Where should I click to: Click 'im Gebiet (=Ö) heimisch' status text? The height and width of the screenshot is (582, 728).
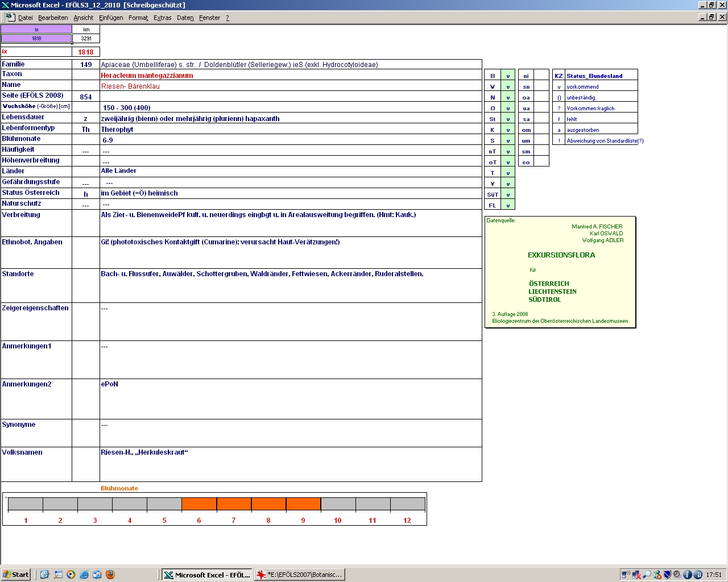click(139, 193)
